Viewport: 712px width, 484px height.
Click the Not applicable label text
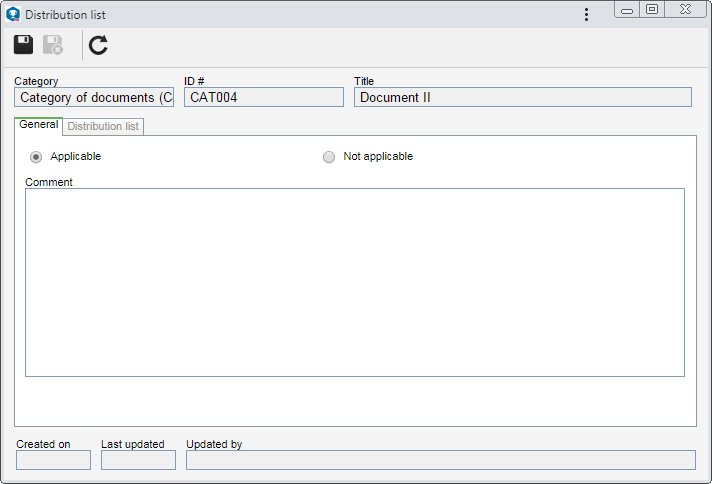point(378,156)
